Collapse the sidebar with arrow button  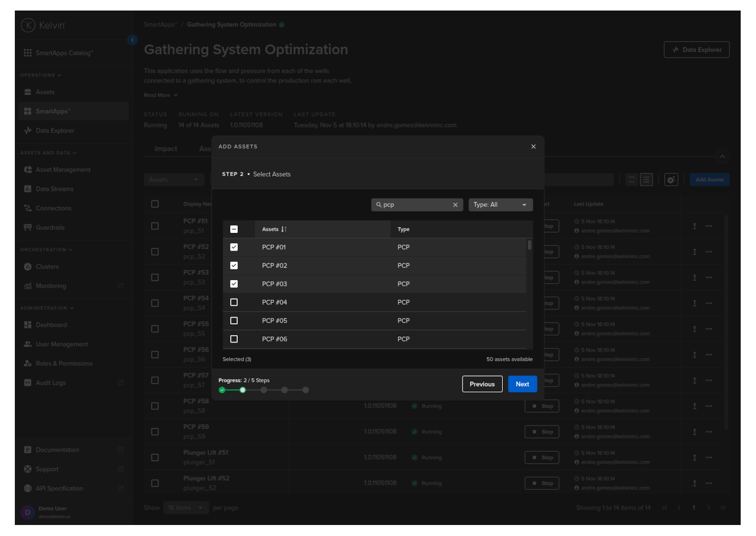pyautogui.click(x=133, y=40)
